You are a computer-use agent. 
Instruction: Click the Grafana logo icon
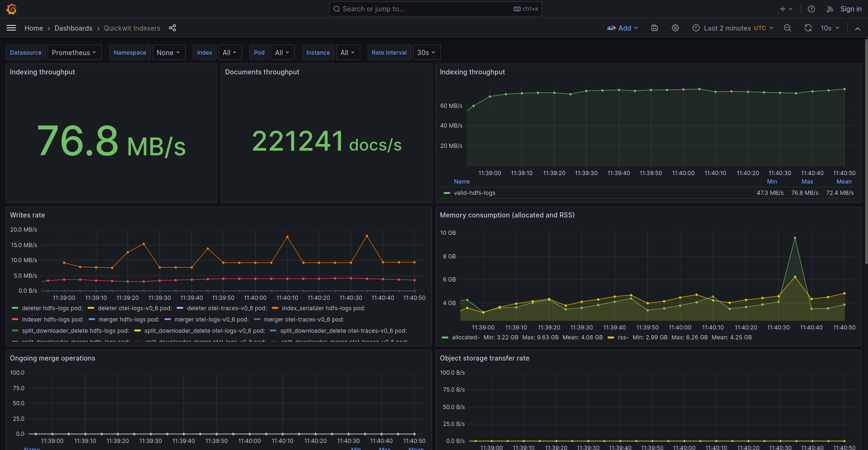(x=12, y=9)
